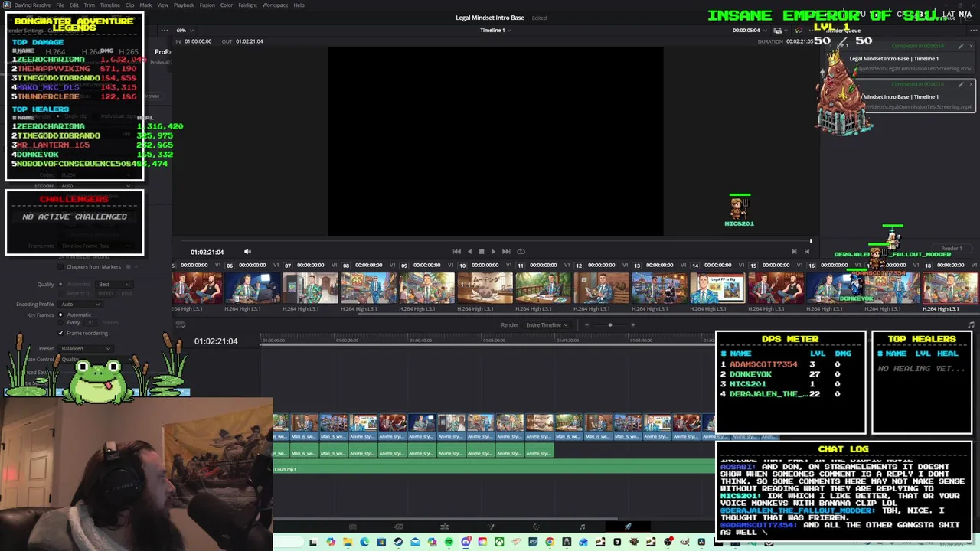Screen dimensions: 980x551
Task: Play the viewer in reverse
Action: point(469,251)
